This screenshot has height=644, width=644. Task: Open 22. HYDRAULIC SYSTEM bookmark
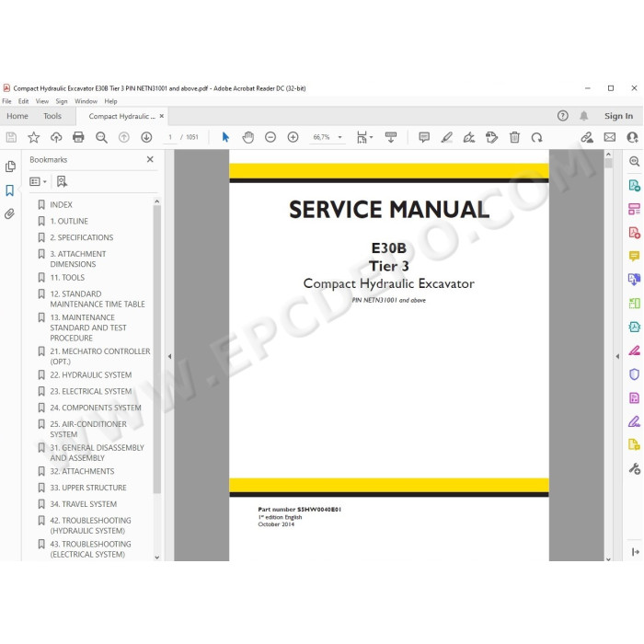click(90, 375)
